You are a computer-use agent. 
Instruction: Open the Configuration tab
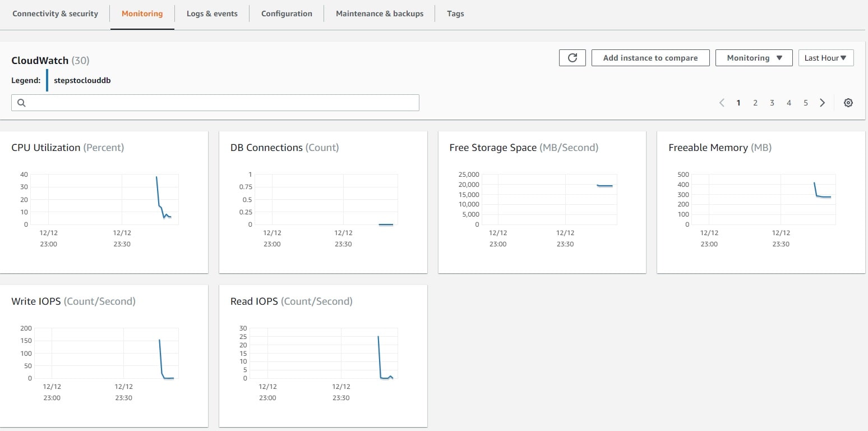click(287, 13)
